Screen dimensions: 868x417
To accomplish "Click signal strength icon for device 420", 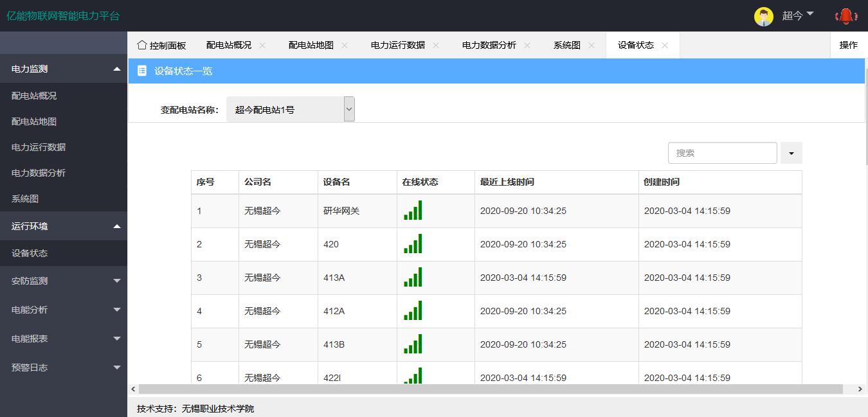I will (x=413, y=244).
